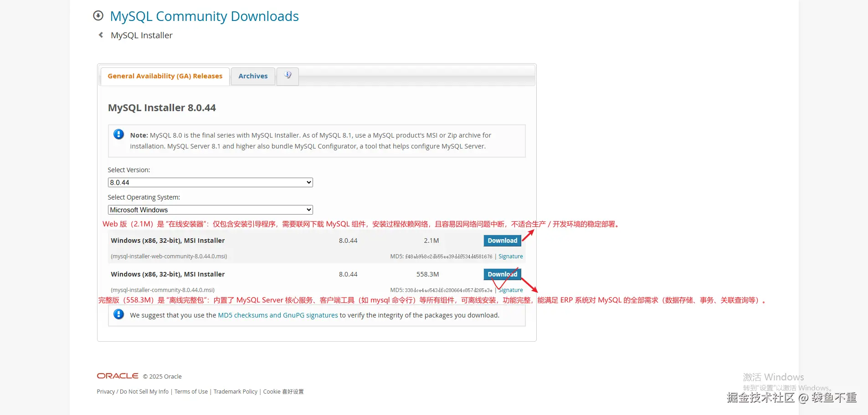Go back to the MySQL Installer breadcrumb link

142,36
